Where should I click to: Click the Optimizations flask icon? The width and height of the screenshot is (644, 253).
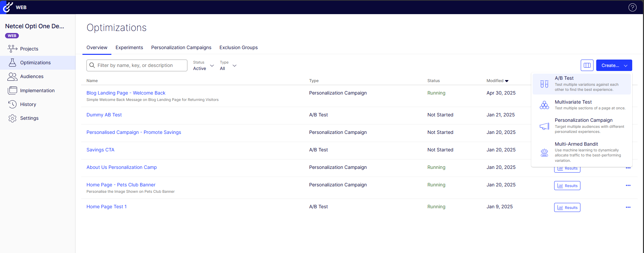[12, 63]
